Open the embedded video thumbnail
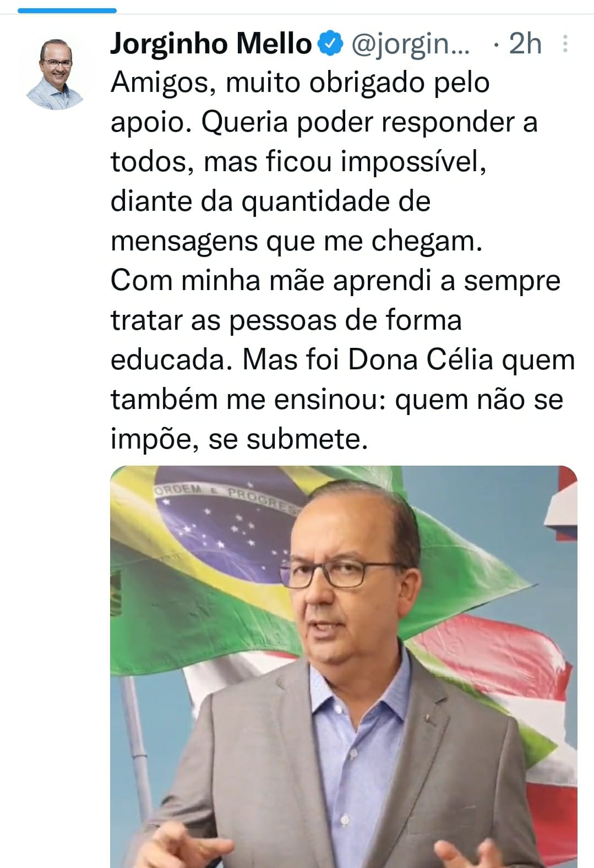This screenshot has height=868, width=594. 344,667
